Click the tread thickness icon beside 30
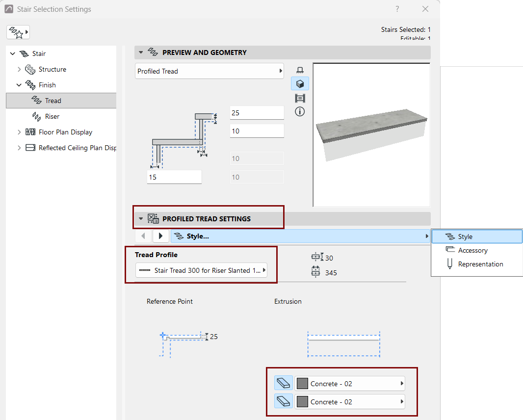The image size is (523, 420). coord(317,257)
